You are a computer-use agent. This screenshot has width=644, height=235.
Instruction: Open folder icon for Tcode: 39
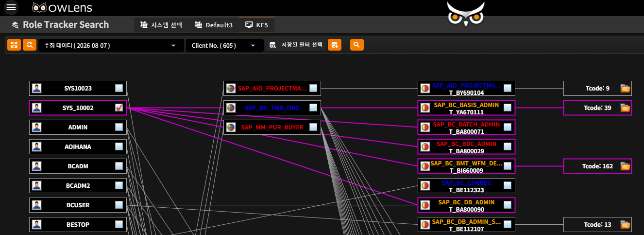(x=625, y=108)
